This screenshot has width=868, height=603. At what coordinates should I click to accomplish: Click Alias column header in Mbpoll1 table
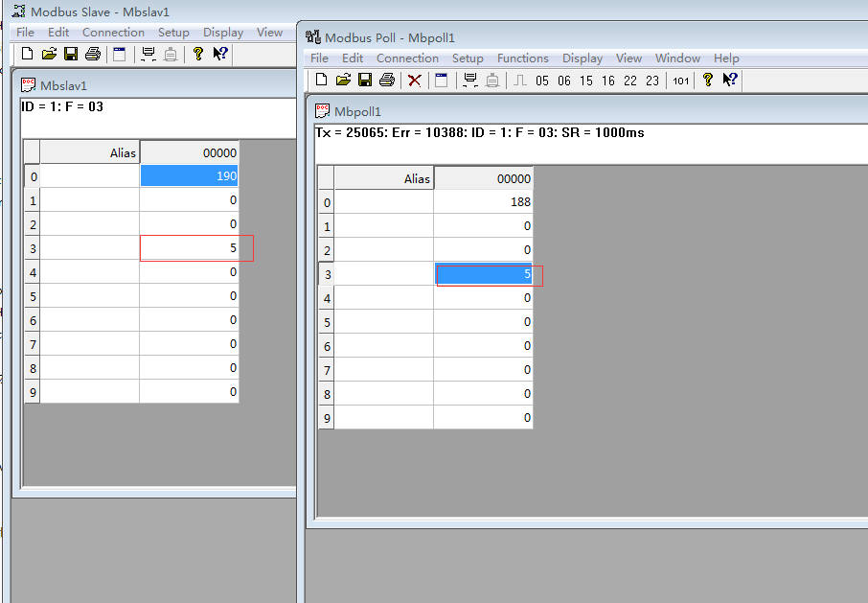(383, 178)
